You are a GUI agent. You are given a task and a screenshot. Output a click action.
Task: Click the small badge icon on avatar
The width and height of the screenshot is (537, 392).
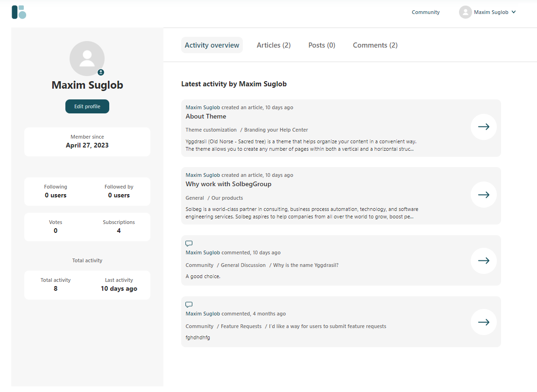coord(101,72)
